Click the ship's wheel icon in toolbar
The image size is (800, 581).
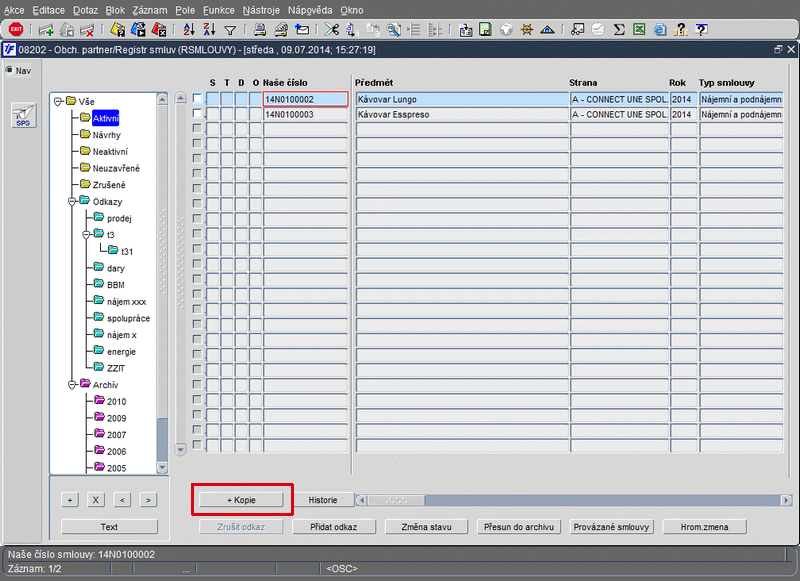[x=527, y=30]
